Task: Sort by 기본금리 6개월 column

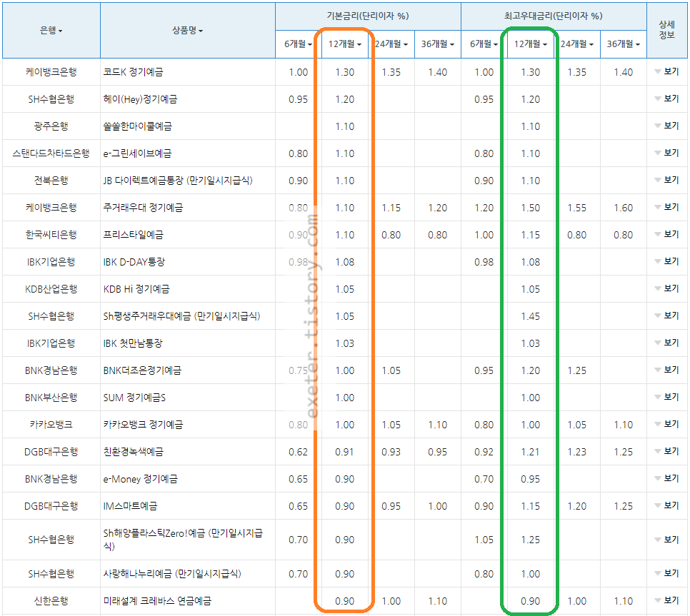Action: 298,44
